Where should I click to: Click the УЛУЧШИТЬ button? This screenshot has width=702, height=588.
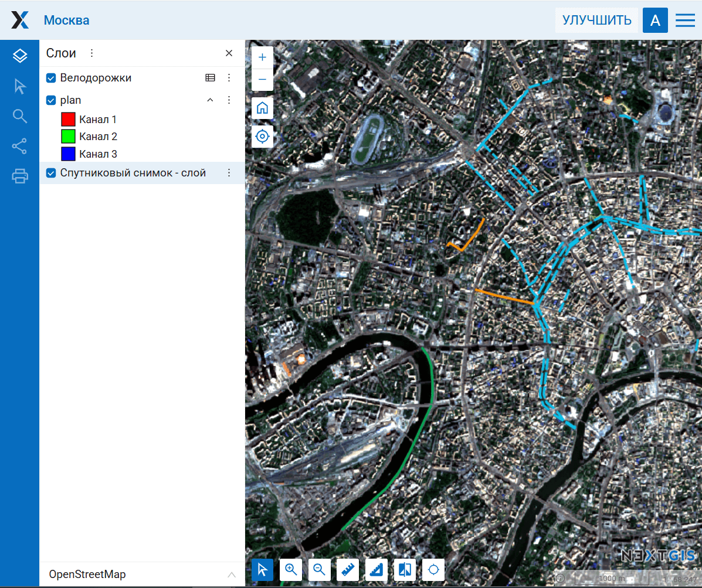tap(596, 21)
